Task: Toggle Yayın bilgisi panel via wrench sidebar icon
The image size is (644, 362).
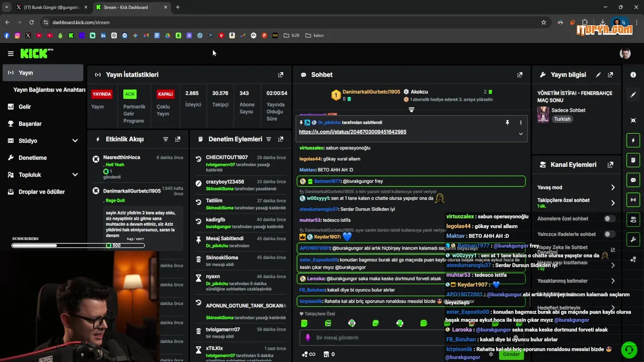Action: [633, 239]
